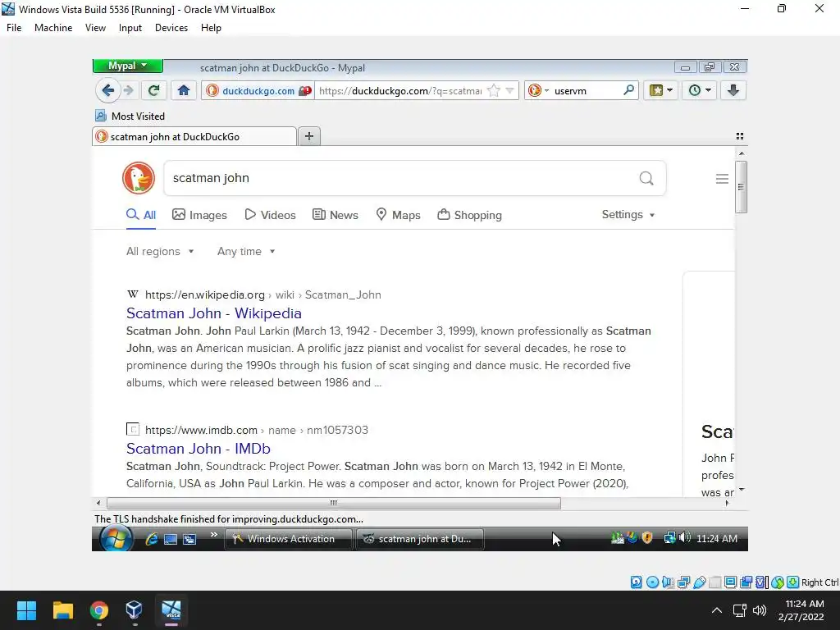Expand the Any time filter
The width and height of the screenshot is (840, 630).
[x=246, y=251]
